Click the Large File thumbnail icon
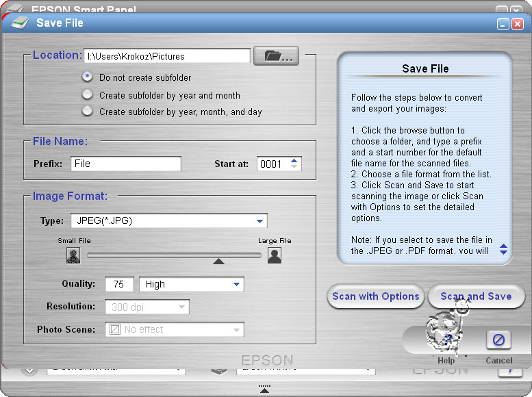532x397 pixels. click(275, 255)
